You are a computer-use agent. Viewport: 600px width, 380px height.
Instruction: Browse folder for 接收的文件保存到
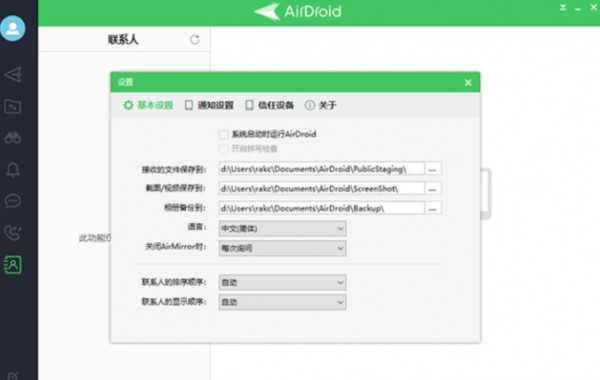click(x=433, y=169)
